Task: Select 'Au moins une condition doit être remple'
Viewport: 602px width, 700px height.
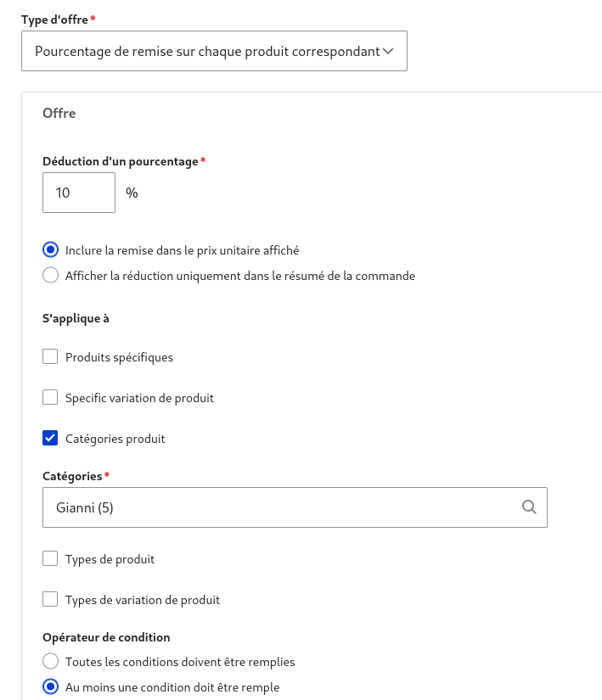Action: 51,686
